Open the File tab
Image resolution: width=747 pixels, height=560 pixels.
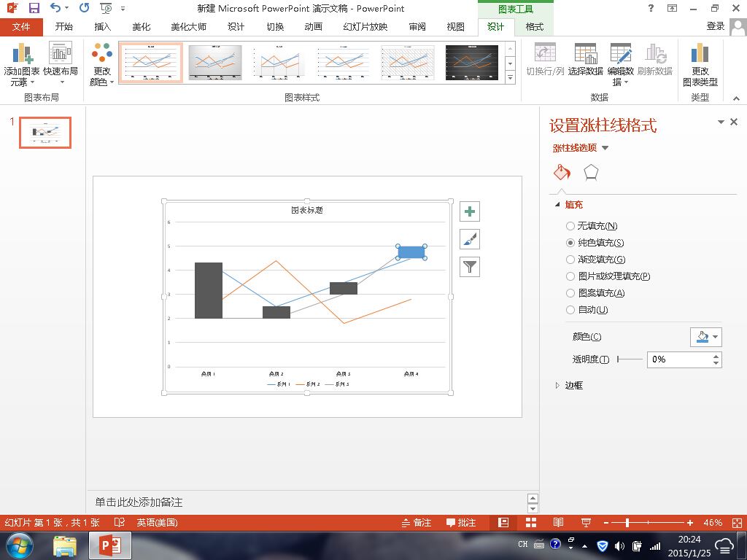21,27
